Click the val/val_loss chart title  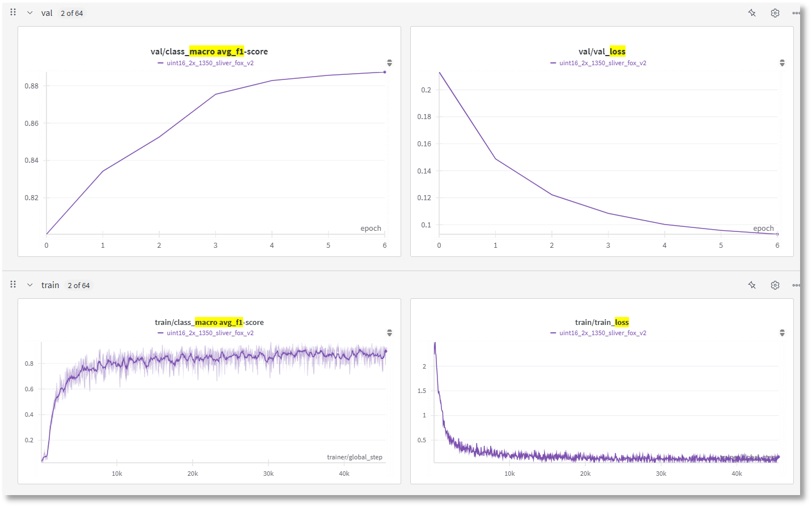pyautogui.click(x=602, y=52)
